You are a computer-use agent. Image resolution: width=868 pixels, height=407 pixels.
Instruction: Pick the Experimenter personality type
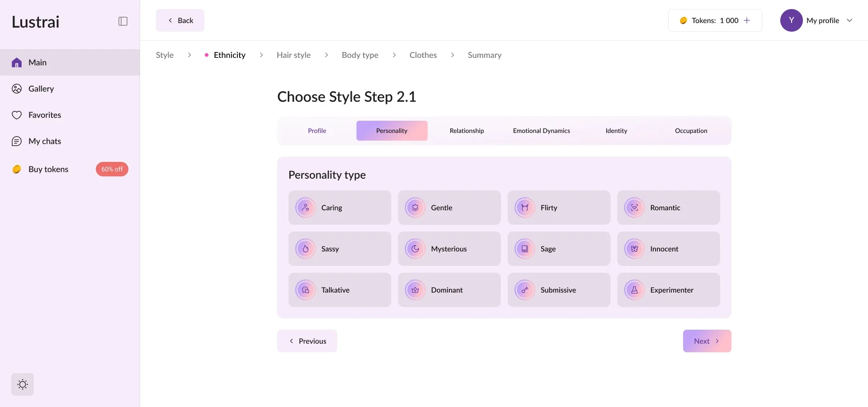click(x=668, y=290)
